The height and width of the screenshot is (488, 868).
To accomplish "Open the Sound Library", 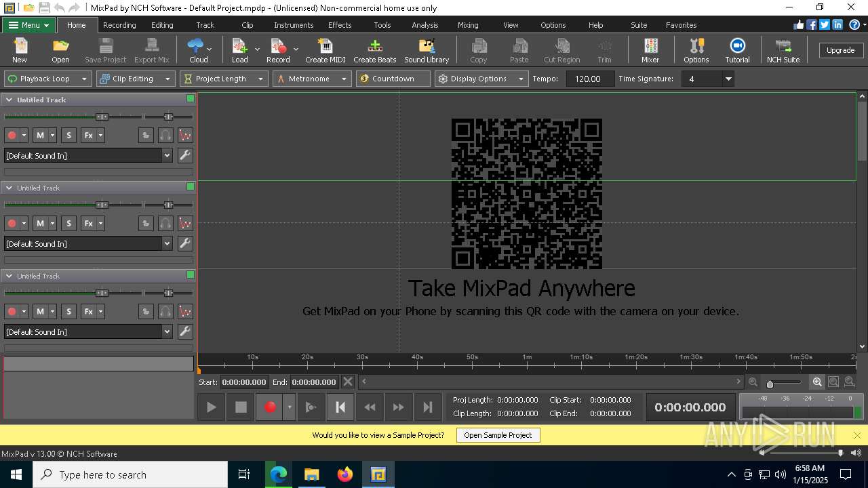I will point(427,51).
